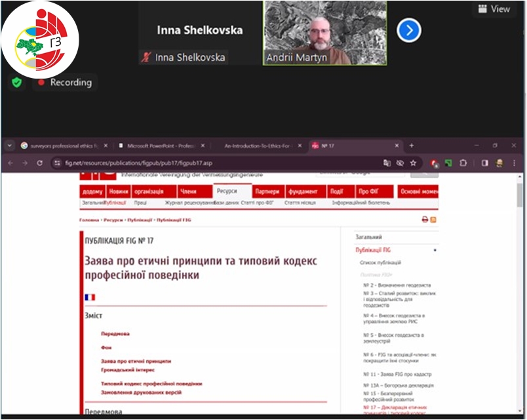Toggle the browser side panel icon
This screenshot has width=527, height=420.
pyautogui.click(x=484, y=163)
